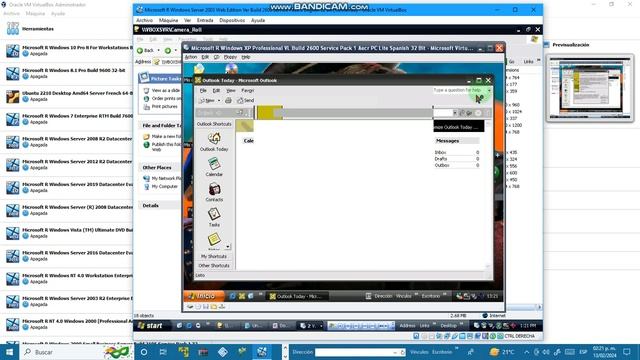This screenshot has height=360, width=640.
Task: Open the Notes shortcut in Outlook bar
Action: (214, 240)
